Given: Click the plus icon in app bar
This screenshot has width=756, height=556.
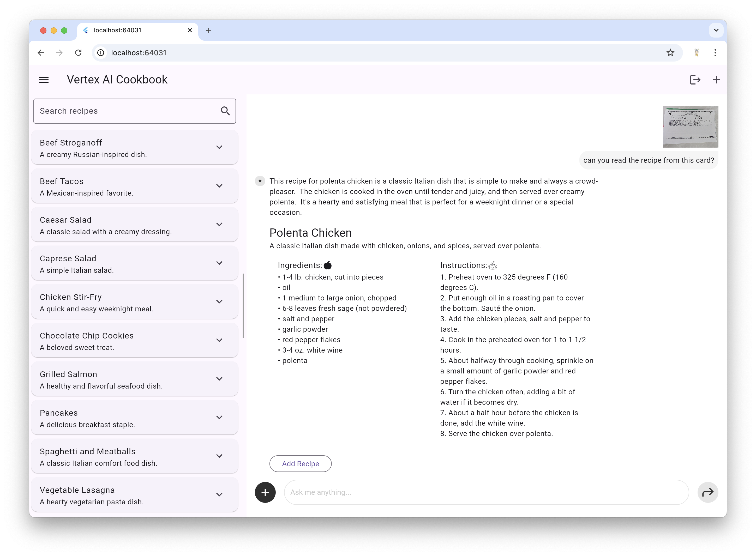Looking at the screenshot, I should tap(716, 80).
